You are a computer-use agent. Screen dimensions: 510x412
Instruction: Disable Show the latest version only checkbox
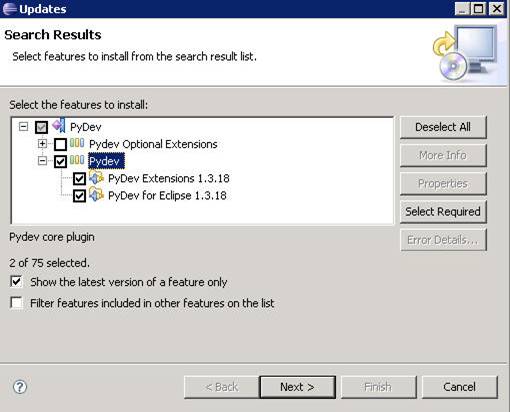(16, 282)
